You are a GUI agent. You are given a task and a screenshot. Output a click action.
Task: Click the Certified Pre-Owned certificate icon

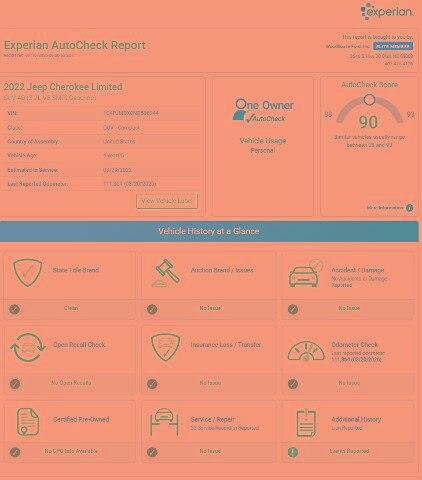click(x=28, y=422)
